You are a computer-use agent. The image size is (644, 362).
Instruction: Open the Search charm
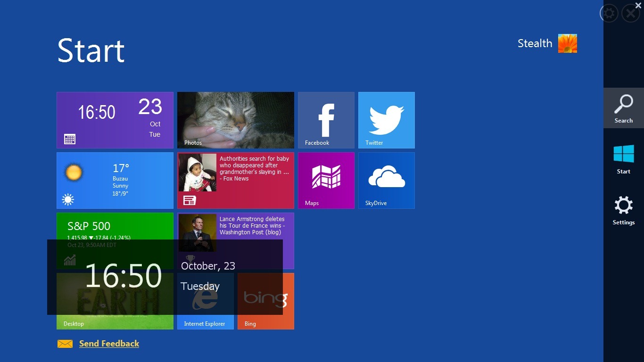click(x=623, y=108)
